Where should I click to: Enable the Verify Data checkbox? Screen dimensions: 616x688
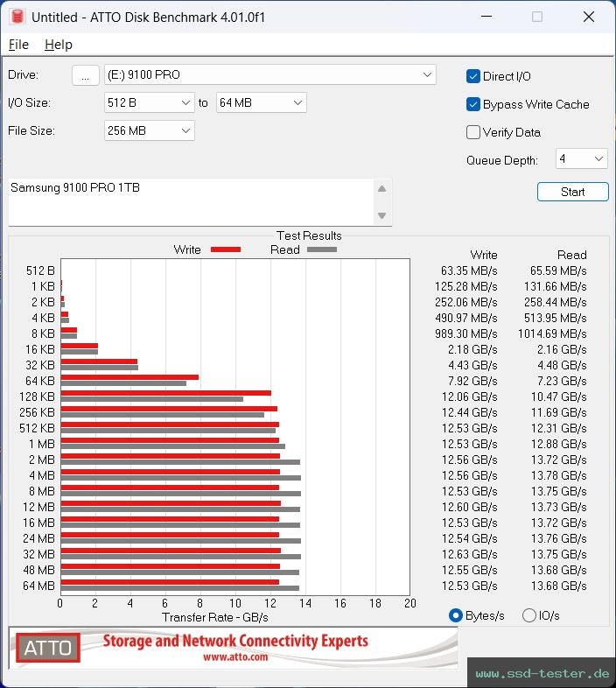(x=473, y=132)
